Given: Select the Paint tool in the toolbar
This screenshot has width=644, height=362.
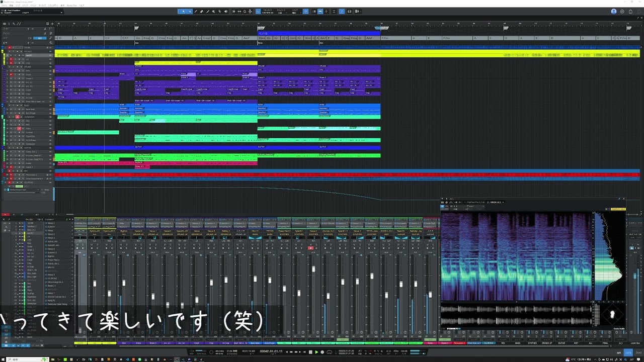Looking at the screenshot, I should pos(208,12).
